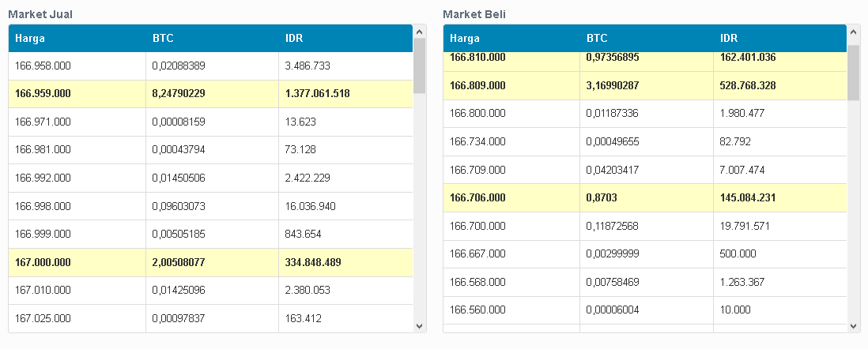
Task: Select the 166.959.000 sell order row
Action: 210,94
